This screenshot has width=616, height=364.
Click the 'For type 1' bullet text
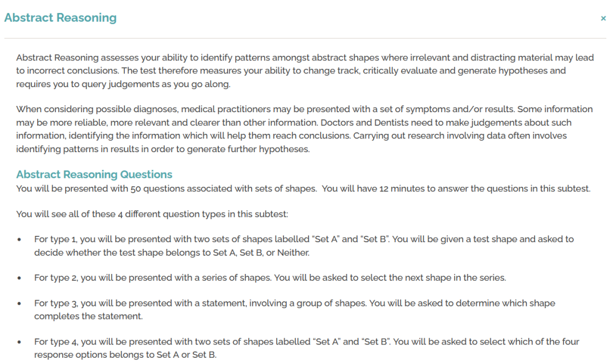(x=303, y=246)
